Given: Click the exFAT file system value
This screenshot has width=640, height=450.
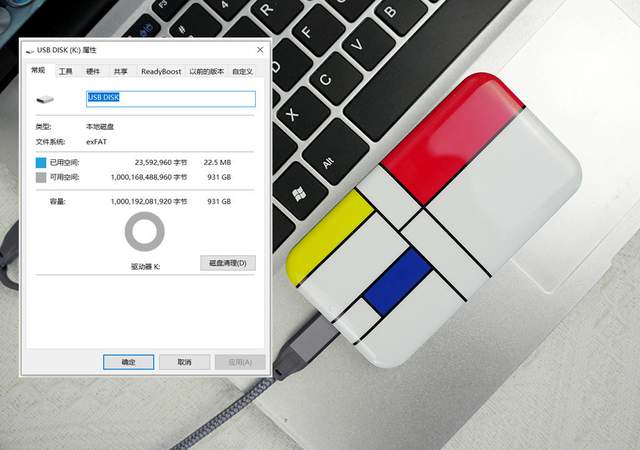Looking at the screenshot, I should pyautogui.click(x=96, y=142).
